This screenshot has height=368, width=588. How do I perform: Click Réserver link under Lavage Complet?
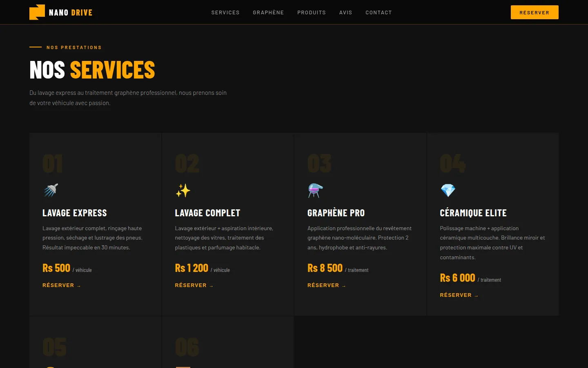(x=194, y=285)
